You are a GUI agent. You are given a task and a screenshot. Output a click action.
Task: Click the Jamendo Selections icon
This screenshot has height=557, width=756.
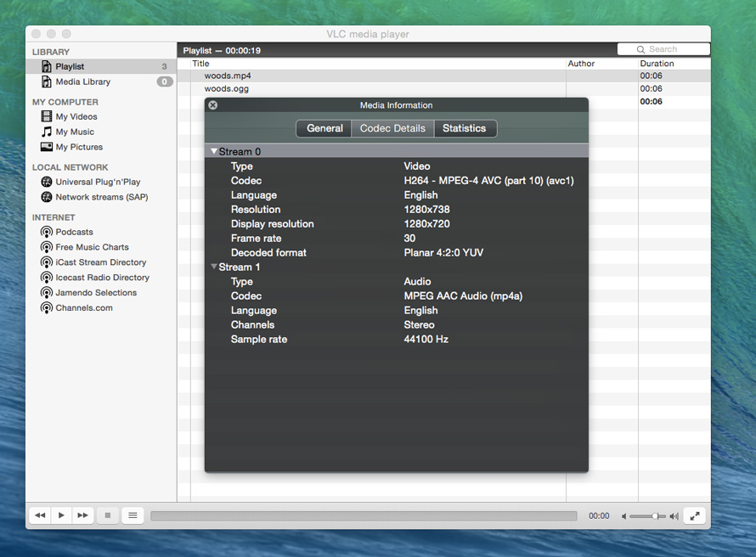click(46, 293)
